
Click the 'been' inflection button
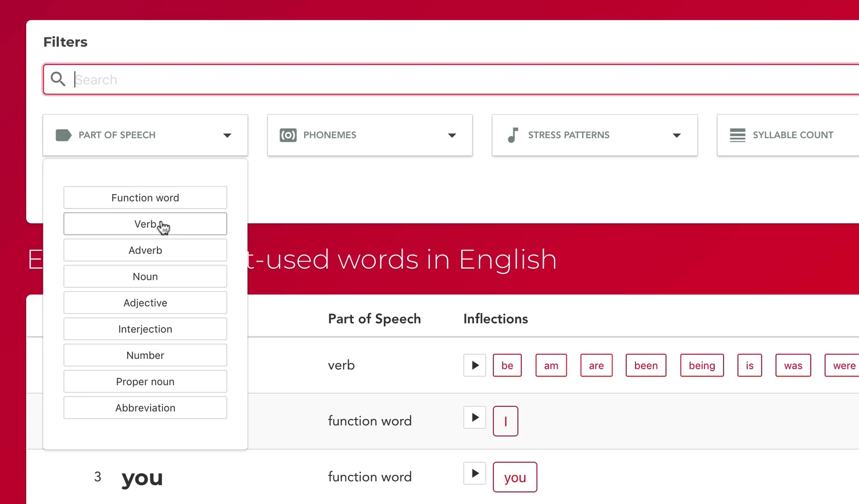coord(646,365)
